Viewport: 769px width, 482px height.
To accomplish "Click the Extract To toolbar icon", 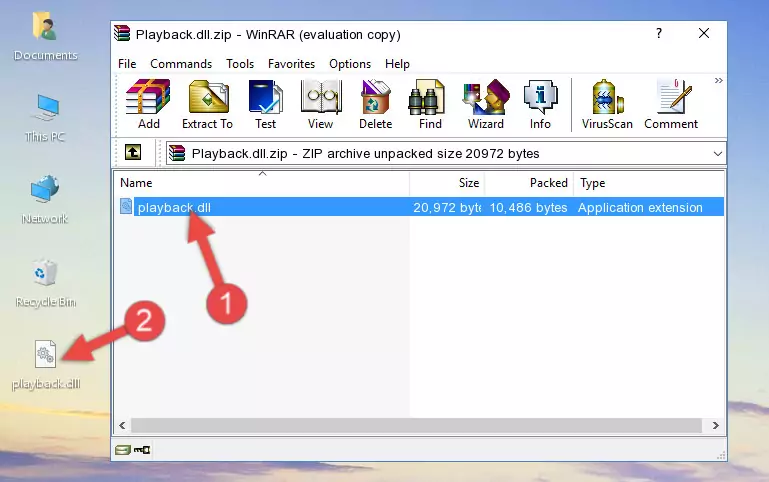I will pyautogui.click(x=207, y=104).
